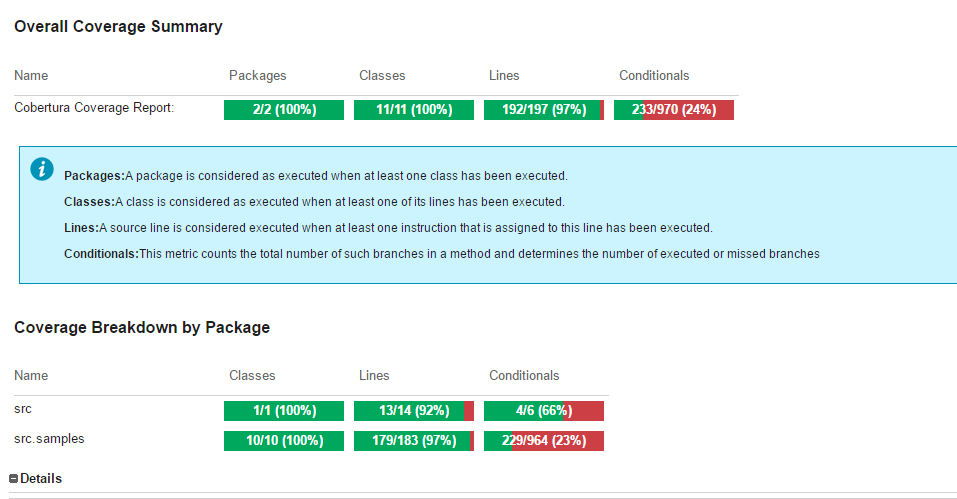Click the src Classes 1/1 (100%) bar

[284, 411]
